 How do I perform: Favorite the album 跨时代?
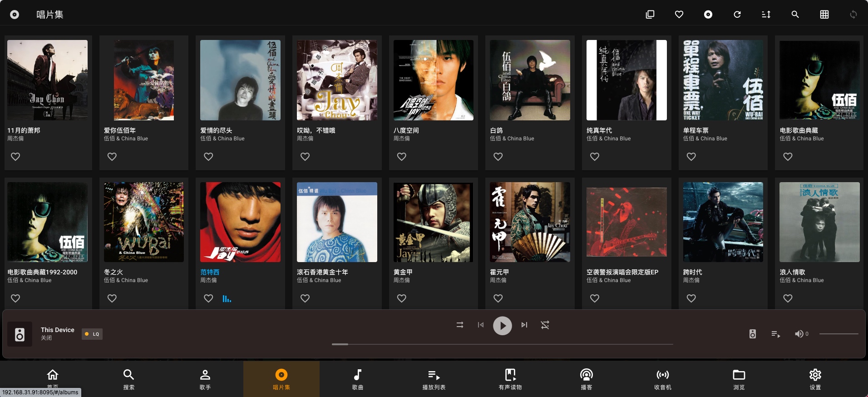(x=691, y=298)
